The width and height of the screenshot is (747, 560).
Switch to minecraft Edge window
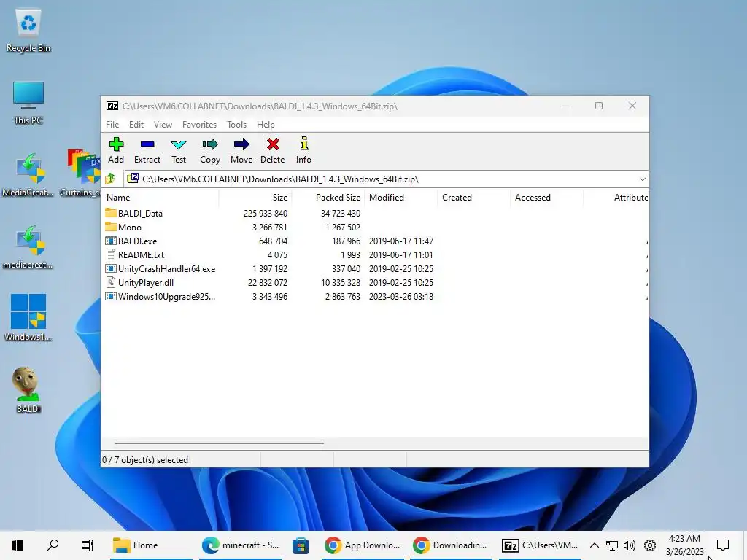pos(239,545)
